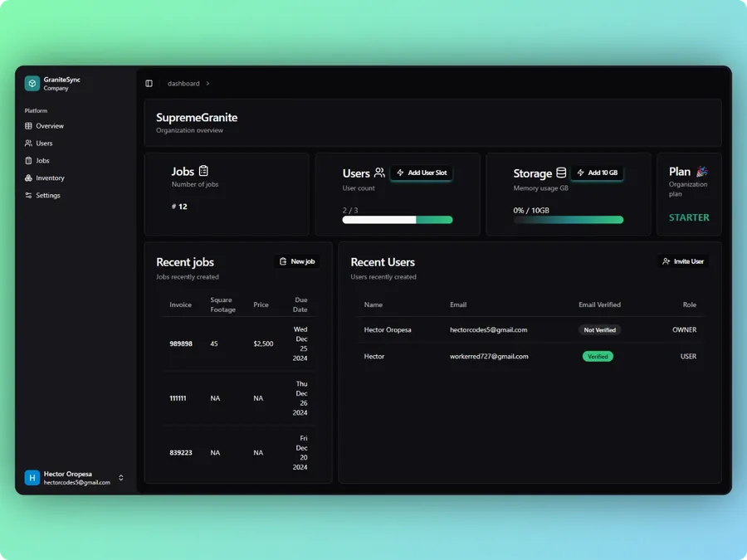Image resolution: width=747 pixels, height=560 pixels.
Task: Expand the Hector Oropesa account menu
Action: [121, 478]
